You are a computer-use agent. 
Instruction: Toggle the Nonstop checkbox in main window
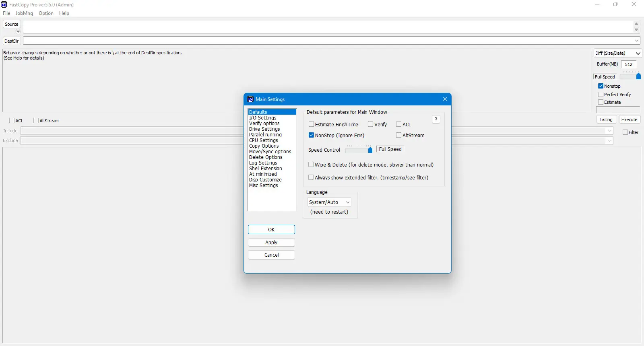(x=601, y=86)
